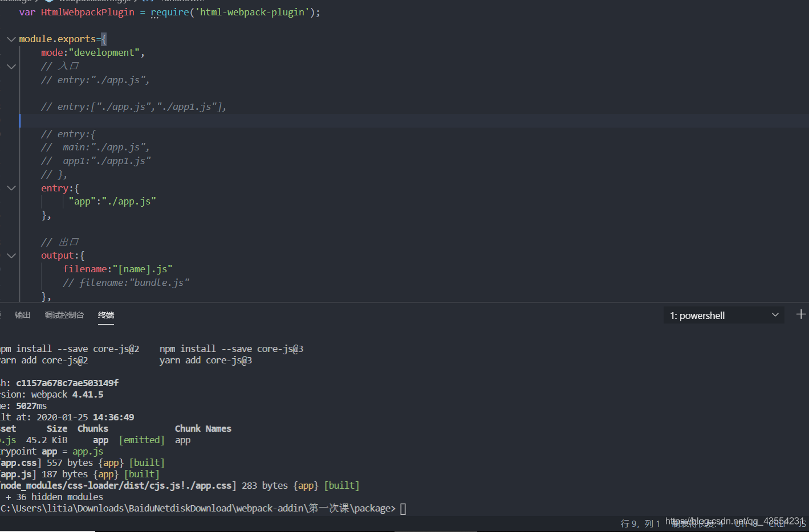The image size is (809, 532).
Task: Click the filename:"[name].js" line
Action: coord(118,269)
